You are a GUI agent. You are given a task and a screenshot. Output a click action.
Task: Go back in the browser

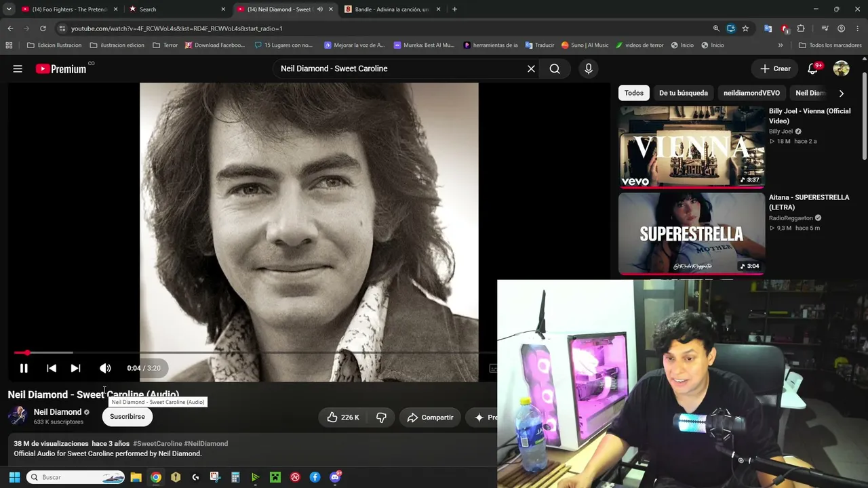point(10,28)
